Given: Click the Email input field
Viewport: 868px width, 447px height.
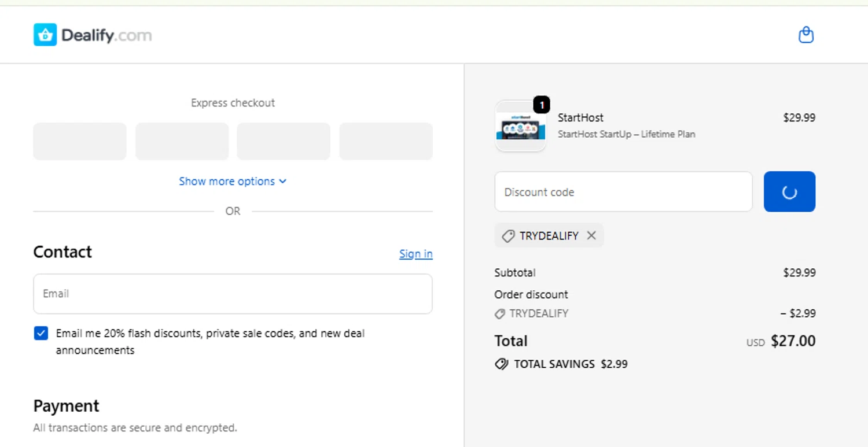Looking at the screenshot, I should pos(233,294).
